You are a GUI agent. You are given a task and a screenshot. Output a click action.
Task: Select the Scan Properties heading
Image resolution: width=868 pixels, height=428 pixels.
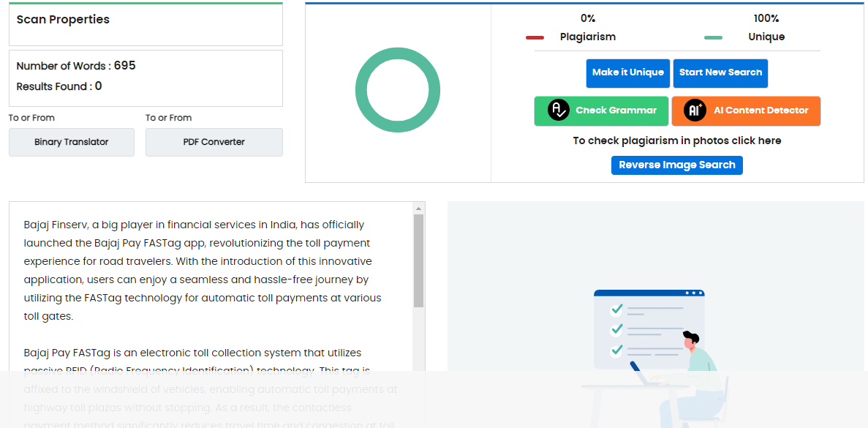[63, 20]
